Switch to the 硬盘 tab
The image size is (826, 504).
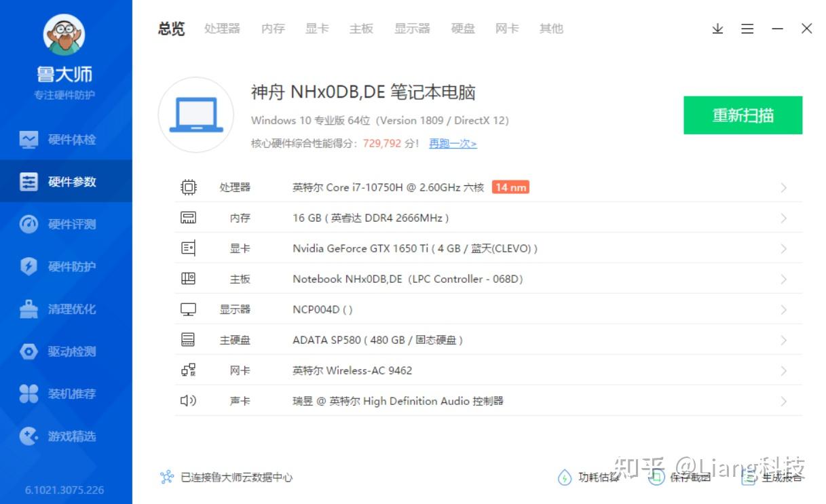tap(463, 28)
